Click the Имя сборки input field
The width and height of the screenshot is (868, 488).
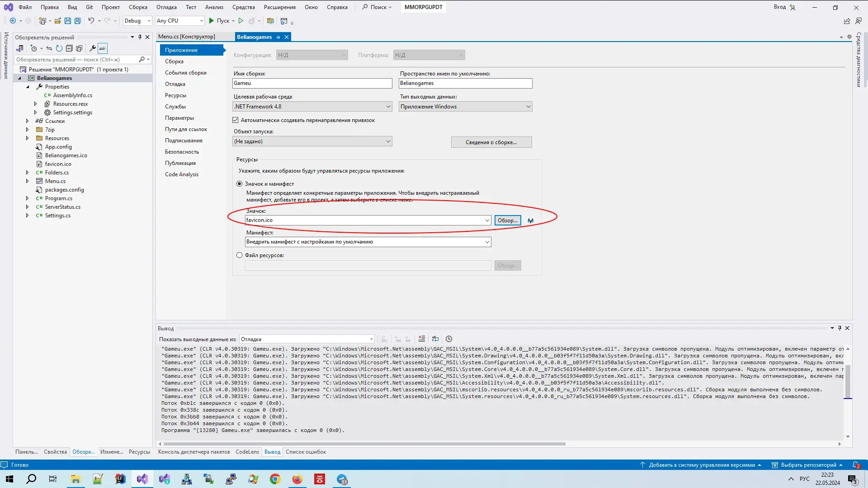(x=312, y=83)
